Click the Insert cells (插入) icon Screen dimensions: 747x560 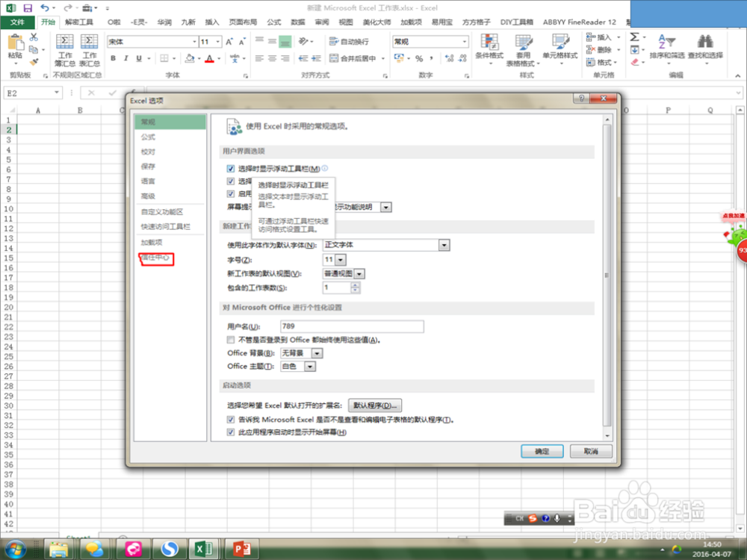pyautogui.click(x=599, y=37)
